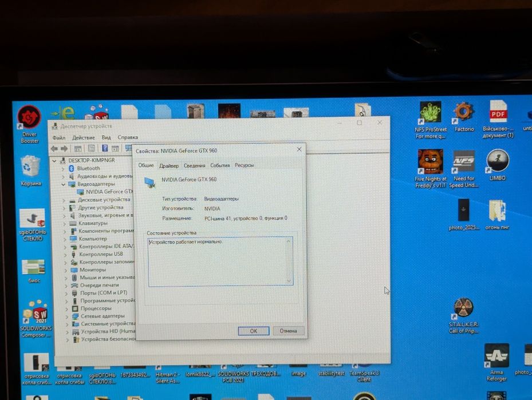
Task: Open the SOLIDWORKS PCB 2021 desktop shortcut
Action: pos(232,374)
